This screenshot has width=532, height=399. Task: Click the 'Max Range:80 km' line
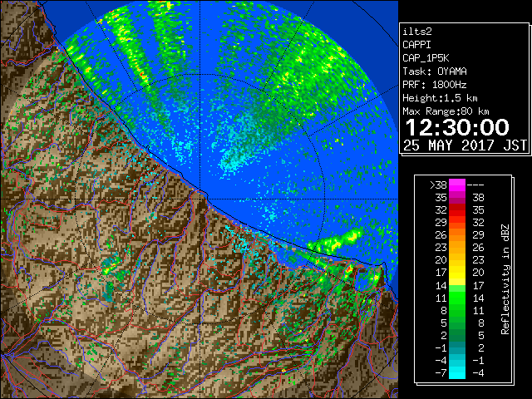coord(446,111)
